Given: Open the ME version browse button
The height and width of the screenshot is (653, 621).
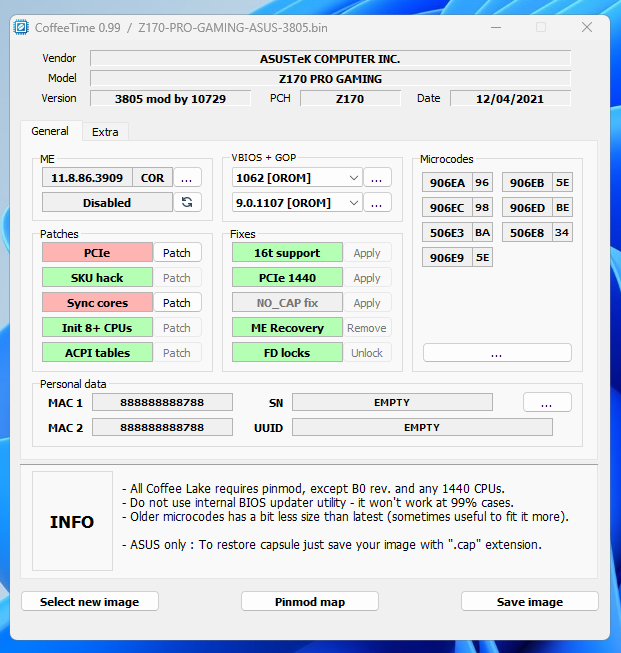Looking at the screenshot, I should click(x=187, y=178).
